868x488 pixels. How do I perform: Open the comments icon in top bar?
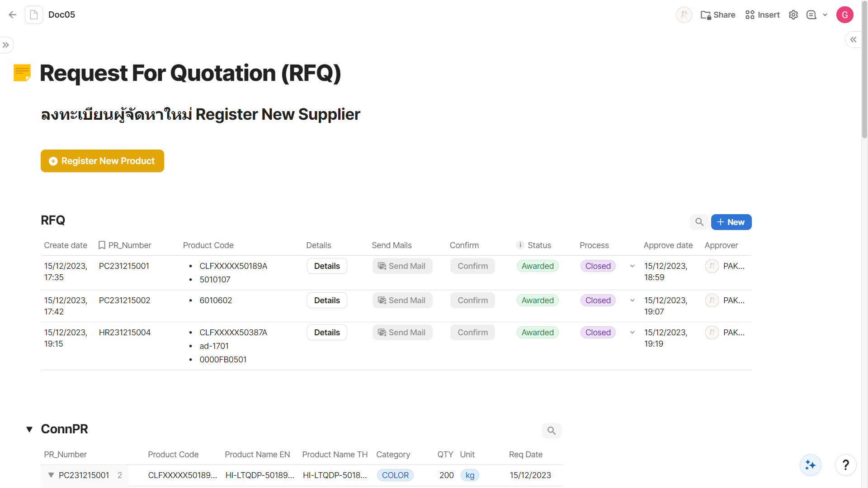point(811,15)
